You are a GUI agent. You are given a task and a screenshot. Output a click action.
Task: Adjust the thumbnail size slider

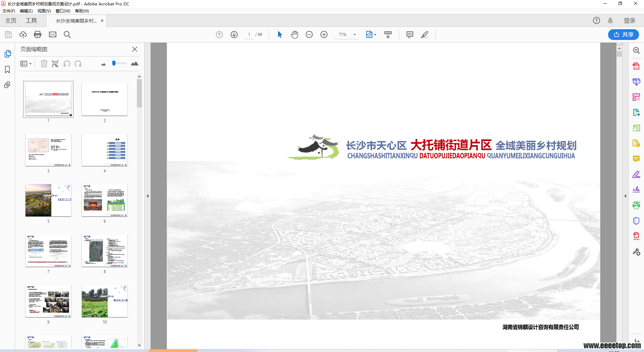[x=114, y=63]
